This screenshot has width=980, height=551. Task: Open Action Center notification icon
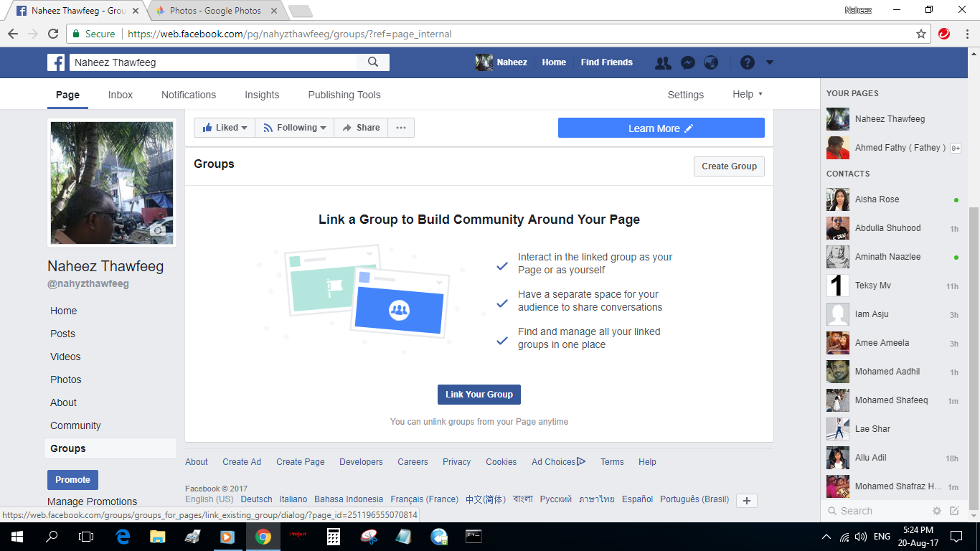click(x=956, y=536)
